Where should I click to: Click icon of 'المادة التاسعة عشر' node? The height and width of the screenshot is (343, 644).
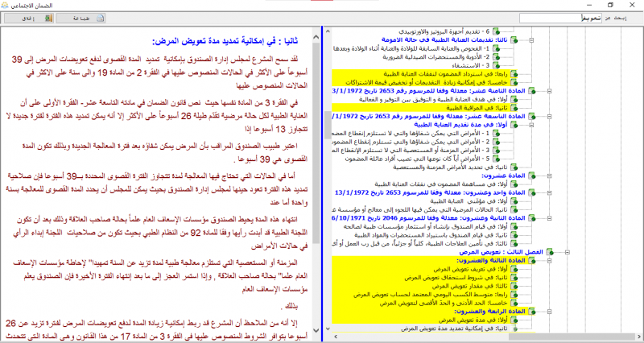click(532, 117)
